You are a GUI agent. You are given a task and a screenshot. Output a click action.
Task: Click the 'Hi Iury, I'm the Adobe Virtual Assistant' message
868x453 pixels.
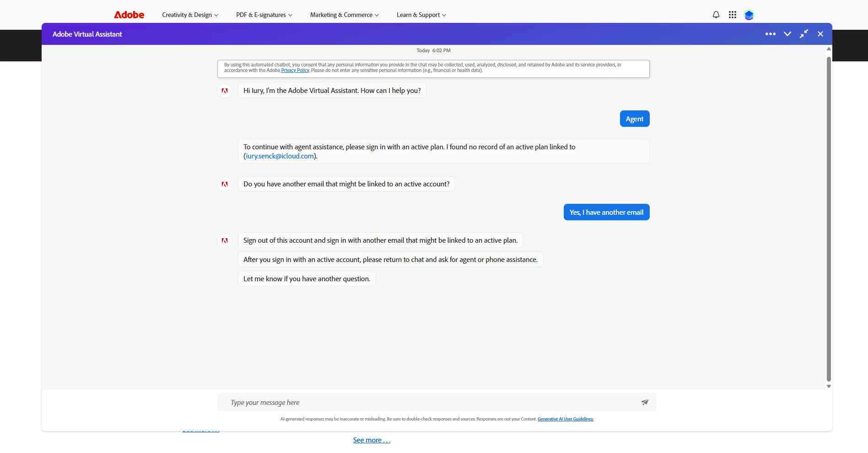[x=332, y=91]
